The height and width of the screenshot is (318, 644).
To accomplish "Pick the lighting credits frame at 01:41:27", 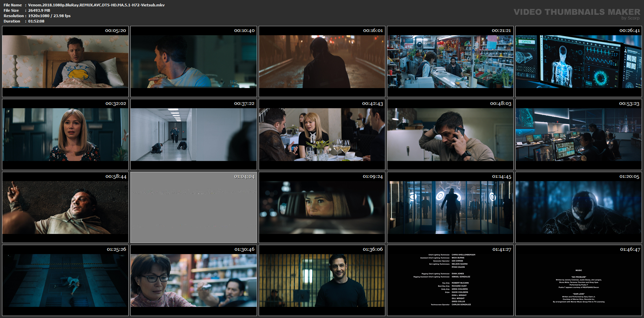I will (x=450, y=280).
